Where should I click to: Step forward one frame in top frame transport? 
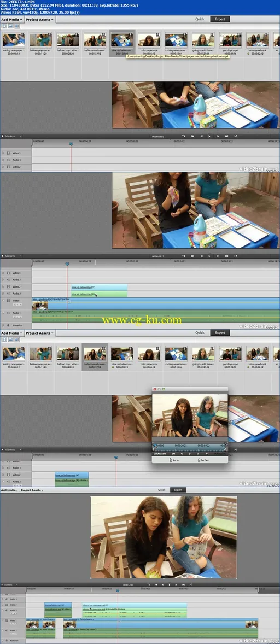(x=218, y=136)
